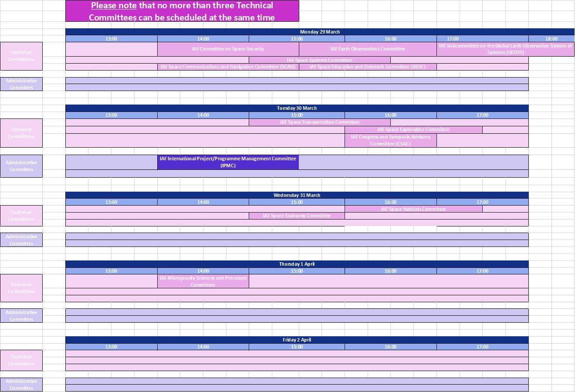Click the IAF Microgravity Sciences and Processes Committee block
This screenshot has width=575, height=392.
[203, 281]
